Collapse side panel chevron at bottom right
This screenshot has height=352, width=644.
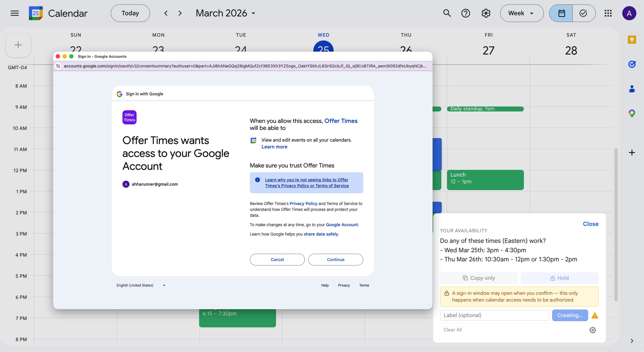632,341
